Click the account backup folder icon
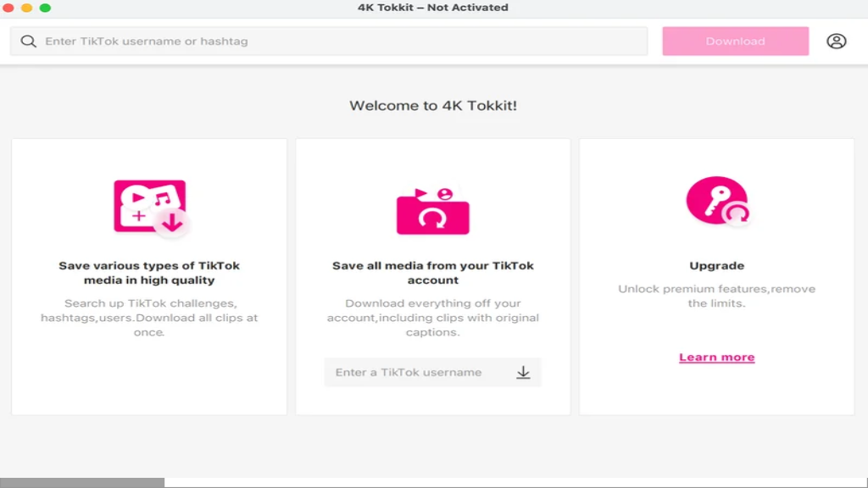The width and height of the screenshot is (868, 488). pyautogui.click(x=433, y=211)
